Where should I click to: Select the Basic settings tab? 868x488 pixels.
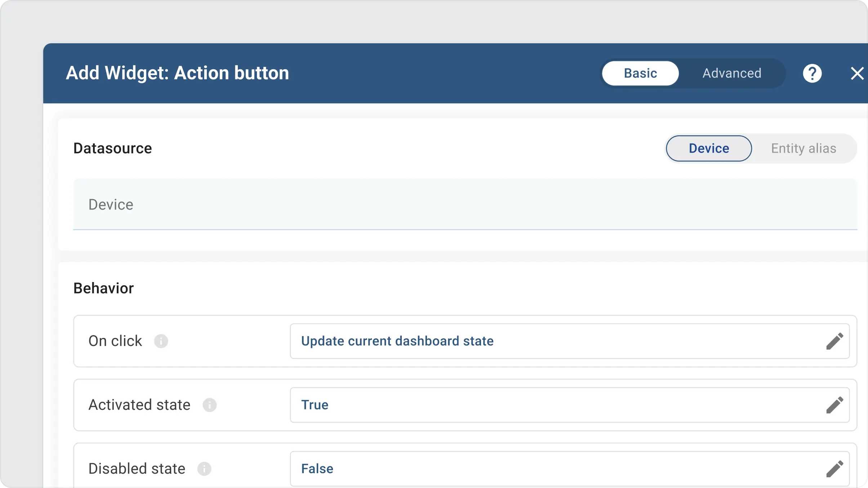click(640, 73)
